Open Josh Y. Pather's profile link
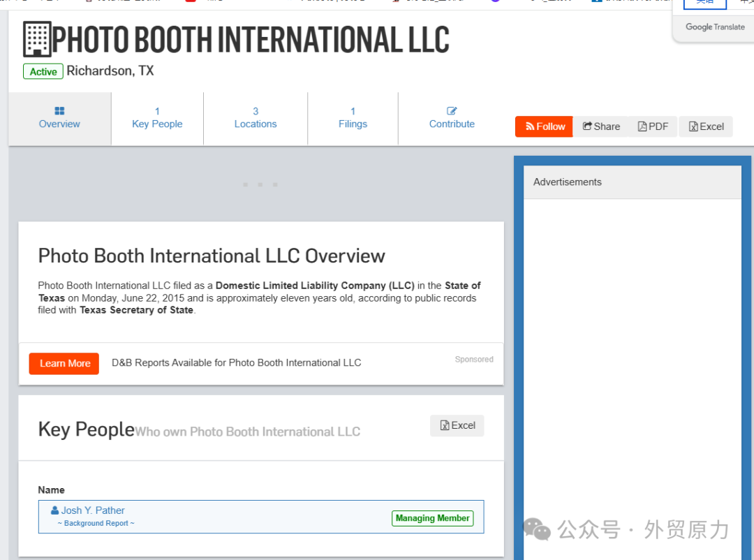The width and height of the screenshot is (754, 560). click(93, 510)
